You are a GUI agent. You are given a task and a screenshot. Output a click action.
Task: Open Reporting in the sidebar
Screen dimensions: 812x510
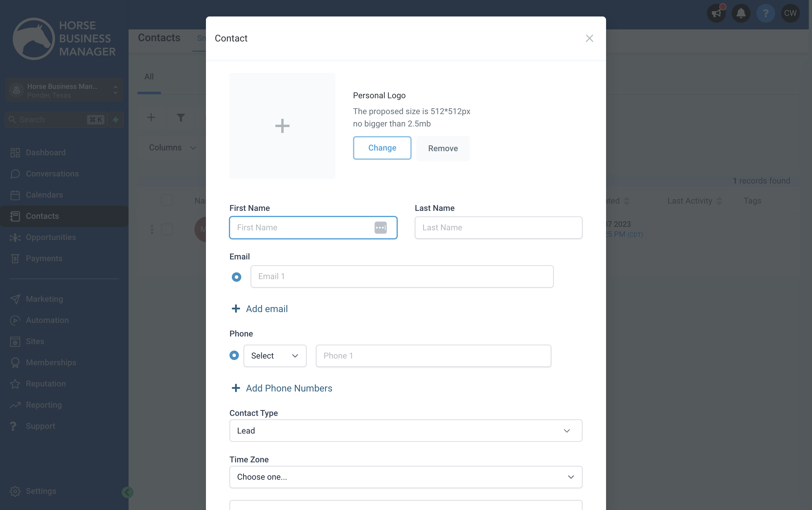(x=64, y=405)
